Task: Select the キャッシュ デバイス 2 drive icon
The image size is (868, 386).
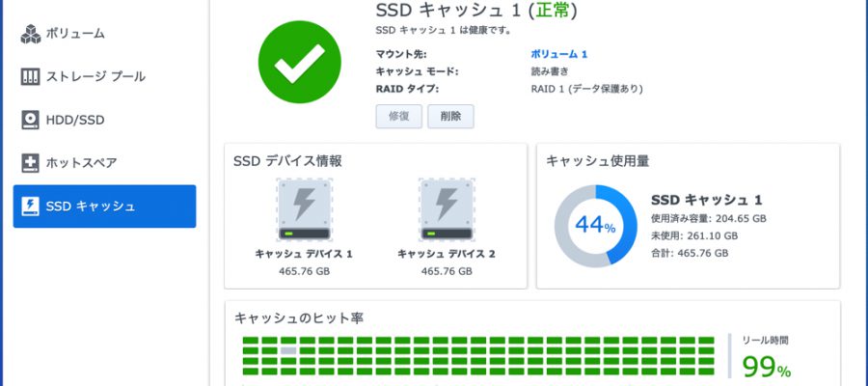Action: click(x=447, y=210)
